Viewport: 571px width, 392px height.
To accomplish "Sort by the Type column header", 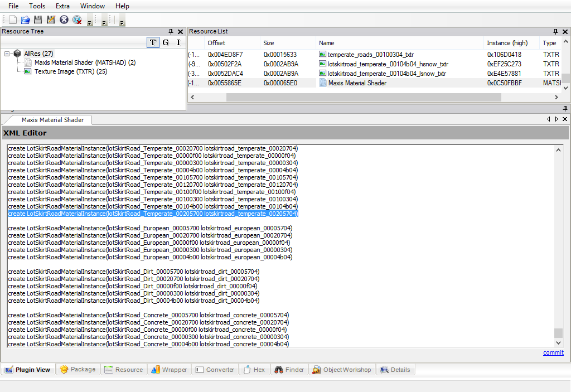I will [x=550, y=43].
